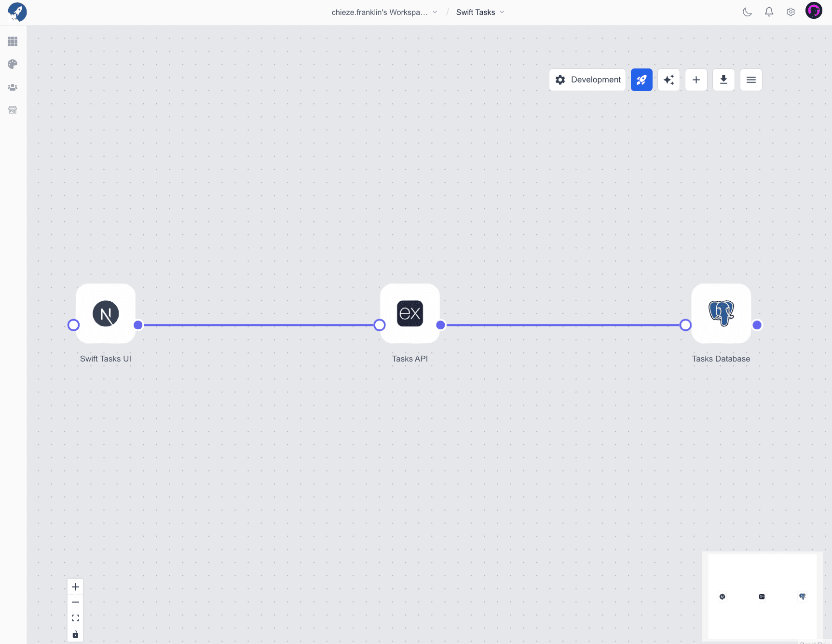Click the plus add service button
The width and height of the screenshot is (832, 644).
point(696,80)
